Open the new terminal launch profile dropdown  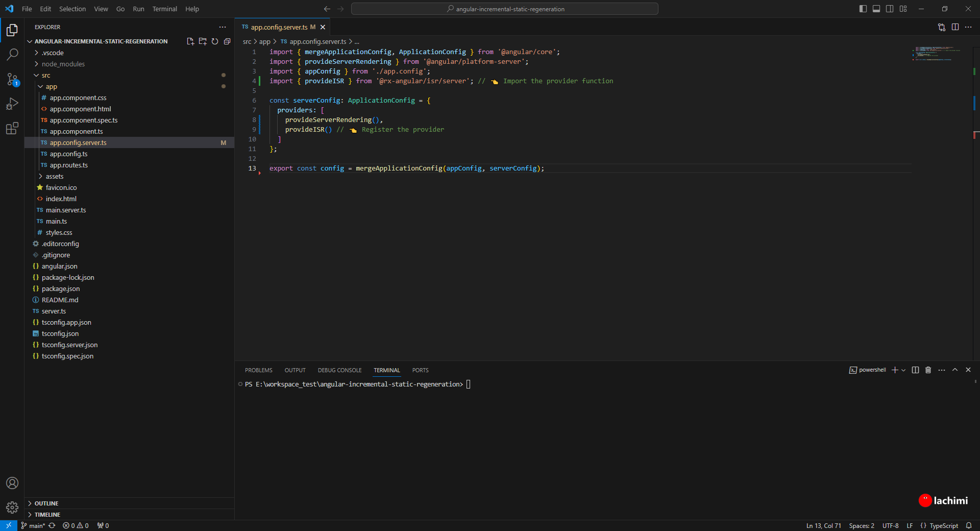[x=903, y=370]
